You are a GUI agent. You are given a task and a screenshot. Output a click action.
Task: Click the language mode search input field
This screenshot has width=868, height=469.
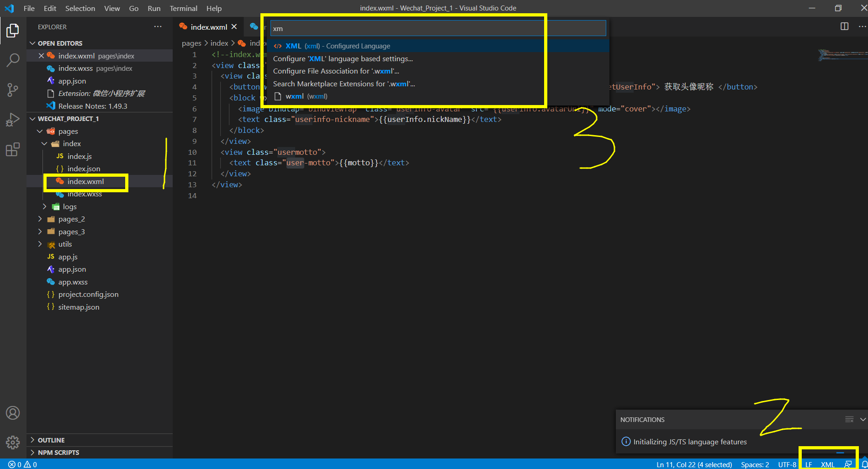(438, 28)
